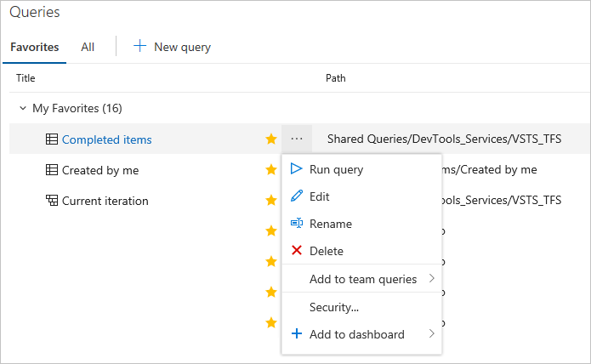Switch to the All tab
The width and height of the screenshot is (591, 364).
point(88,47)
